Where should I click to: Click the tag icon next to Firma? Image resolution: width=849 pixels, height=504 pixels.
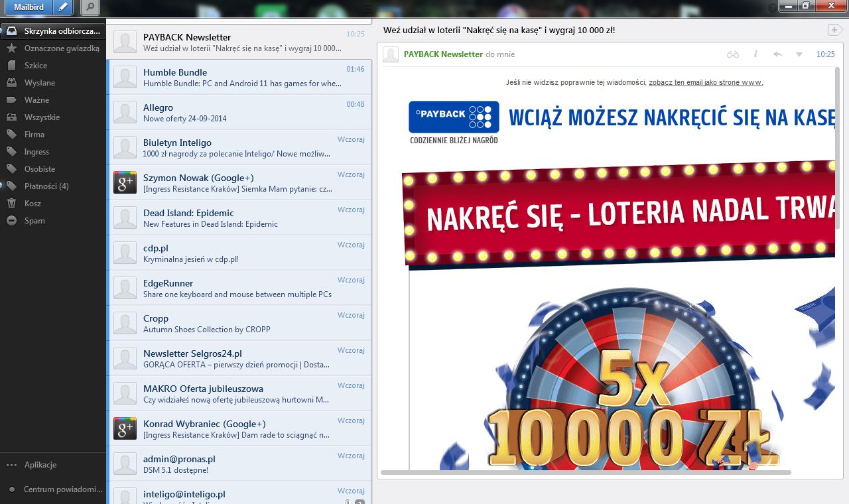(x=11, y=135)
